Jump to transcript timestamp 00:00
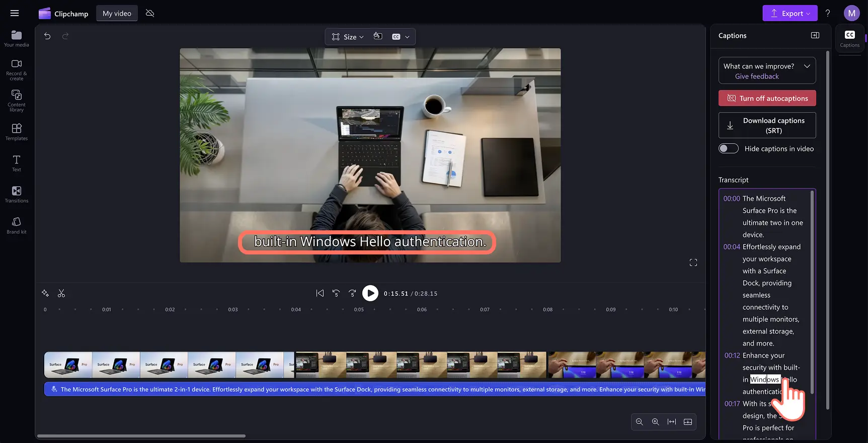 (732, 199)
